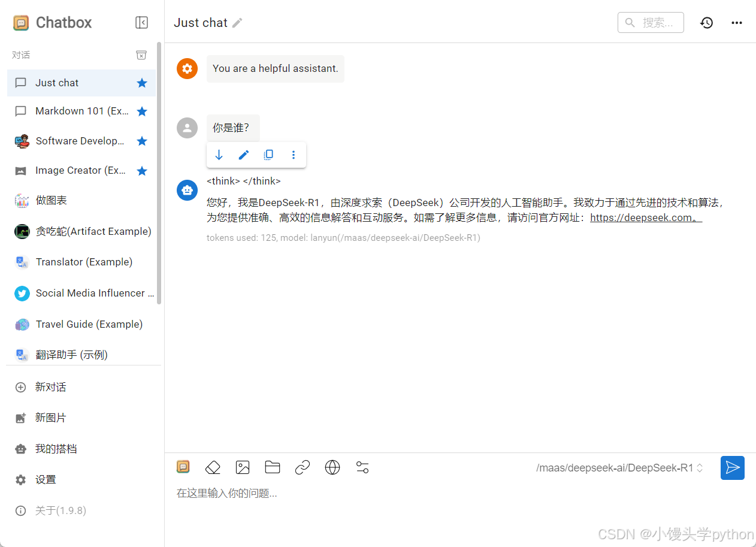
Task: Click the tokens used: 125 model info
Action: click(343, 238)
